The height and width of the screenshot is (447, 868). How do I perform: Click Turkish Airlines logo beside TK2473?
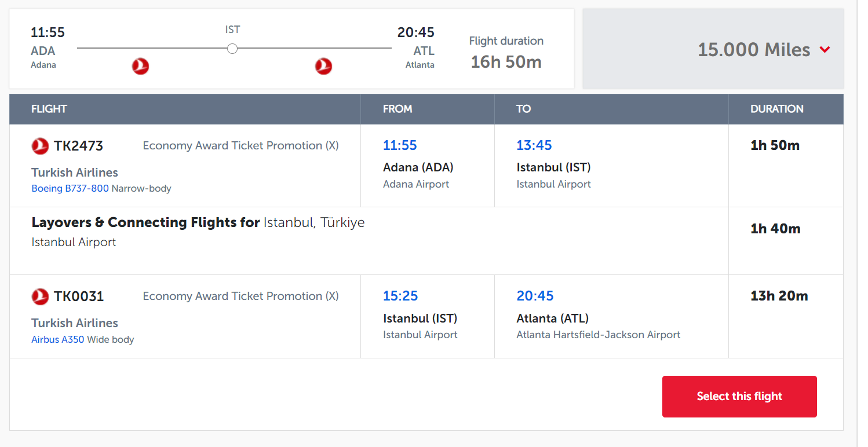[x=40, y=146]
